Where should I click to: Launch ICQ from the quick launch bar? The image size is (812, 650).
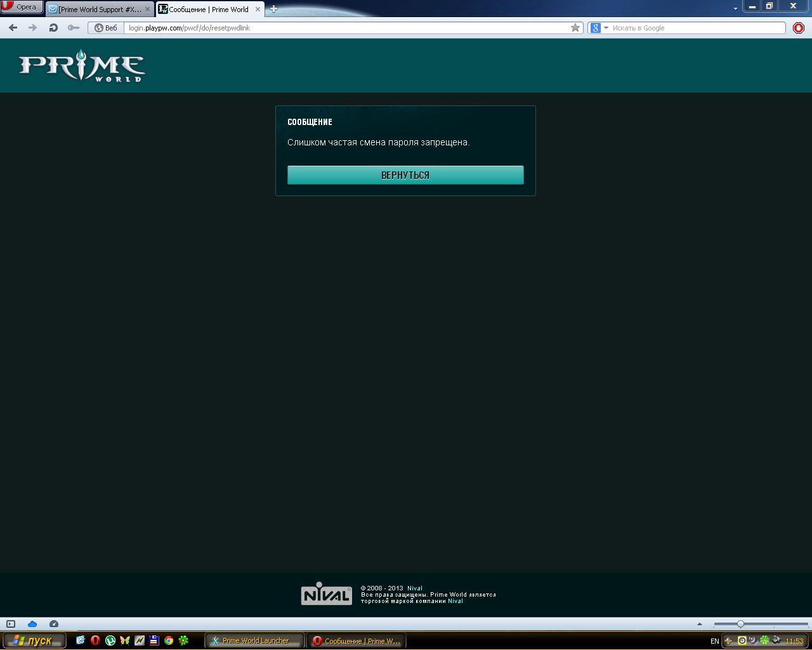click(184, 641)
